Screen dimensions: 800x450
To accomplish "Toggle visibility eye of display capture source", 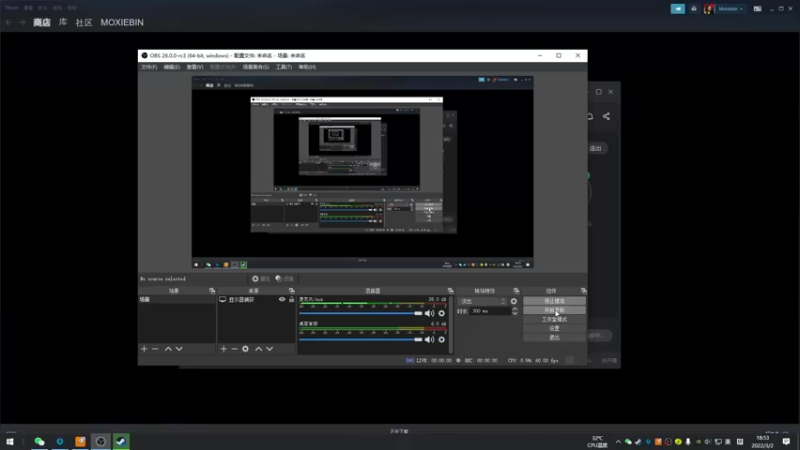I will tap(282, 299).
